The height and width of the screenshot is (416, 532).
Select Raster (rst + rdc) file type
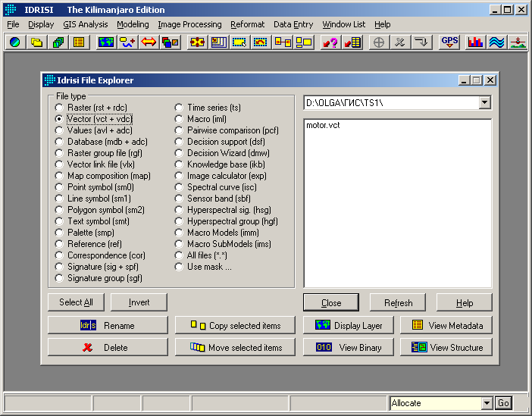click(91, 108)
